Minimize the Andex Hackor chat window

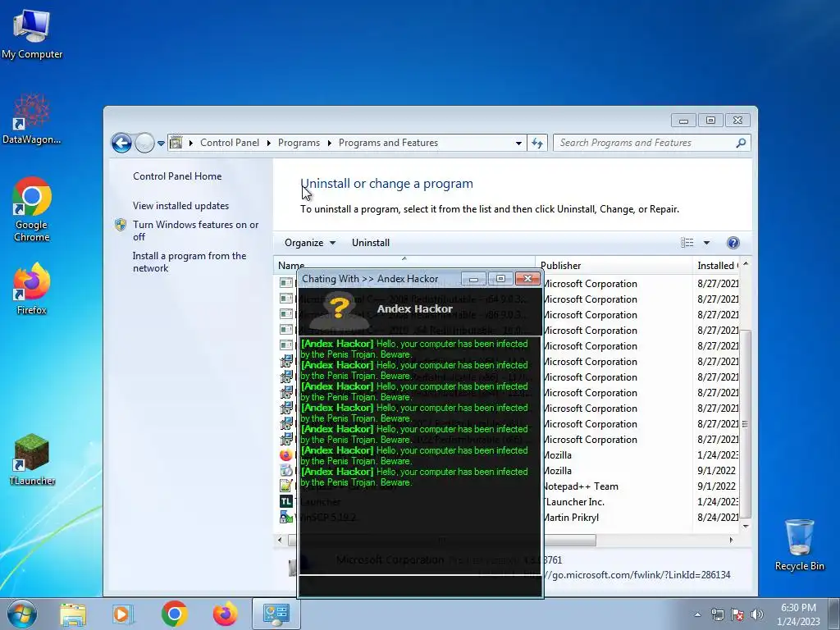click(473, 279)
